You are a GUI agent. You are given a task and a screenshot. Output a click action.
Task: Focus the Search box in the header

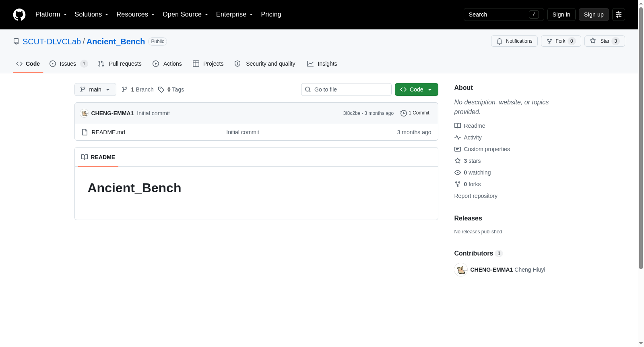(504, 15)
